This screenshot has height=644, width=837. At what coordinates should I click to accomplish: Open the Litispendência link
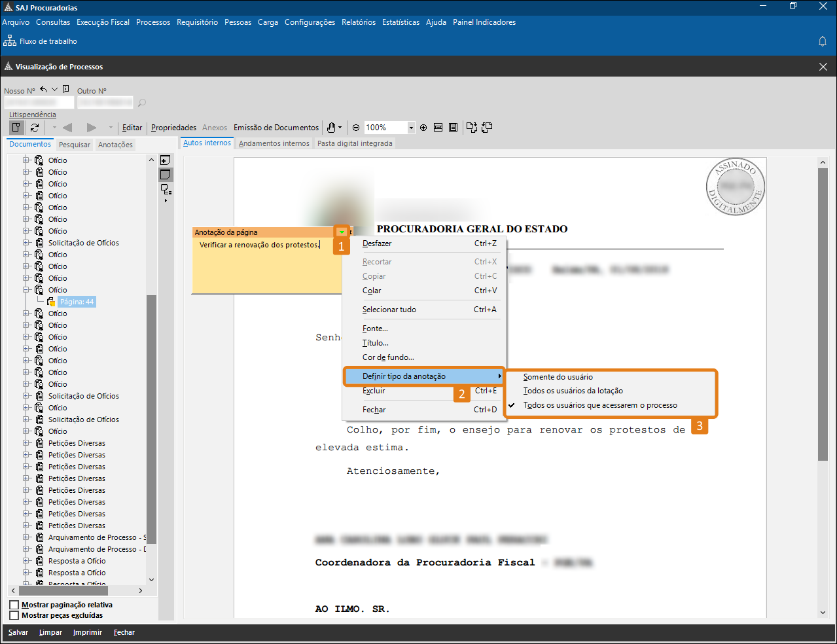(x=33, y=115)
